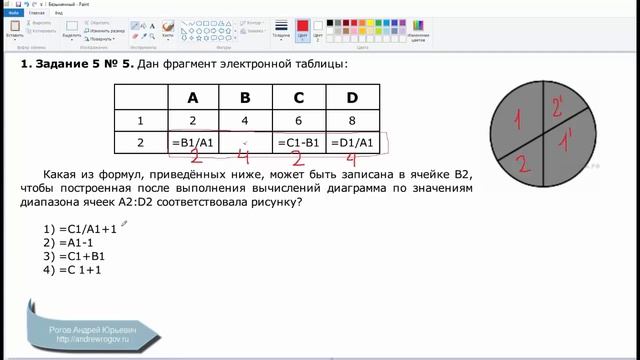
Task: Click the pie chart drawing on canvas
Action: [543, 134]
